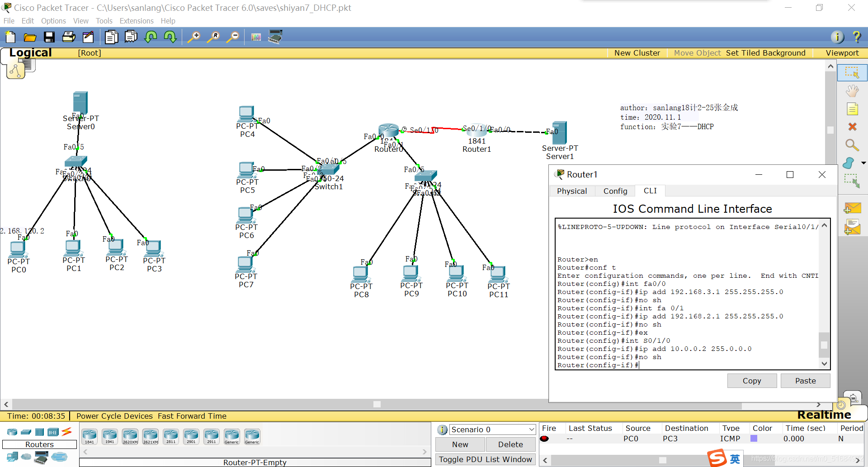The image size is (868, 467).
Task: Open the Scenario 0 dropdown
Action: click(x=492, y=430)
